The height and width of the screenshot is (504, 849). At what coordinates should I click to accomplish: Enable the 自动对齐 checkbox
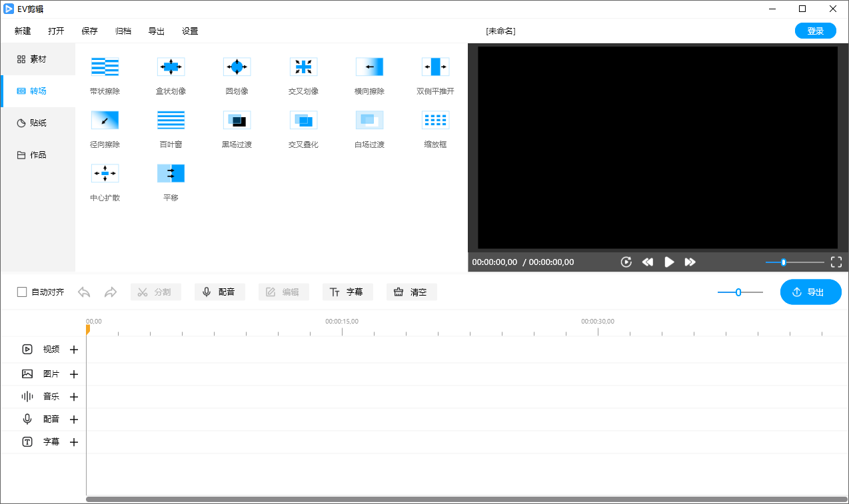tap(22, 292)
